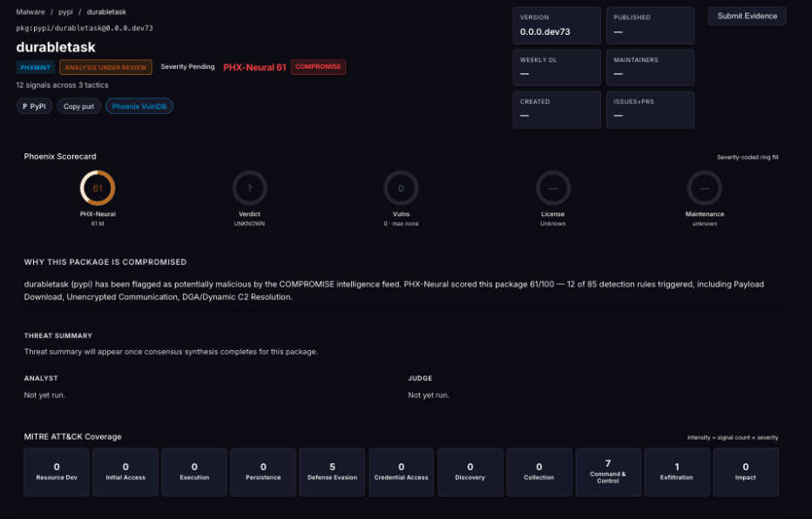Click the PHX-Neural 61 score ring
The image size is (812, 519).
click(98, 188)
